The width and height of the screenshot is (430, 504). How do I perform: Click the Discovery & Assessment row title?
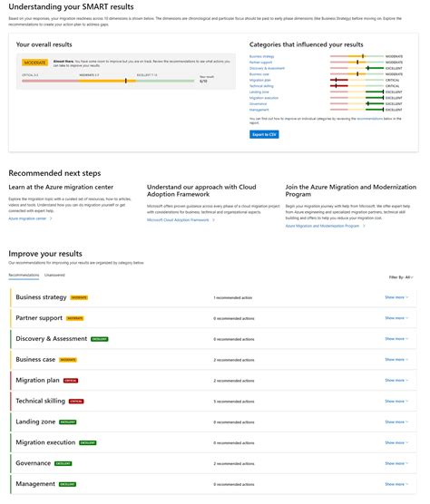click(x=52, y=339)
